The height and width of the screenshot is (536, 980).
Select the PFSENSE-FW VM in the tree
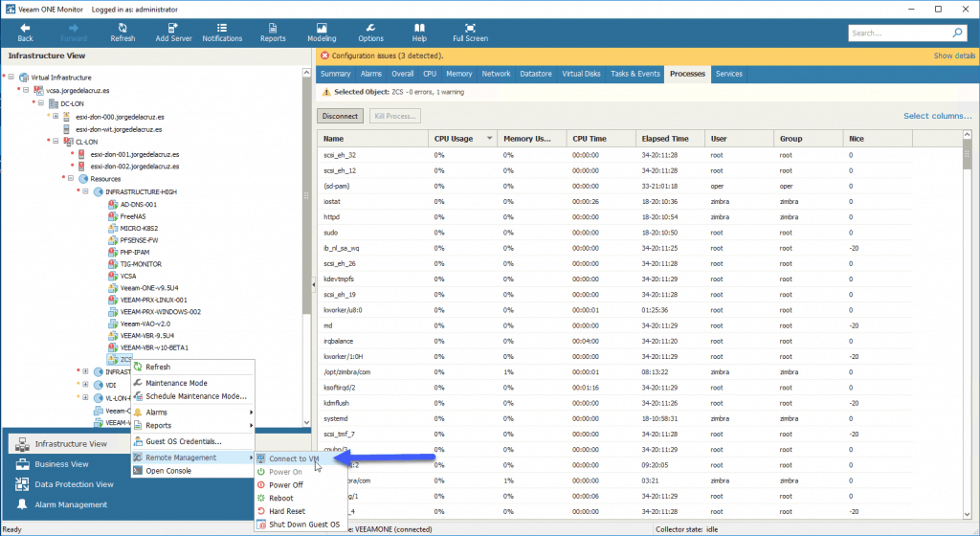tap(139, 240)
